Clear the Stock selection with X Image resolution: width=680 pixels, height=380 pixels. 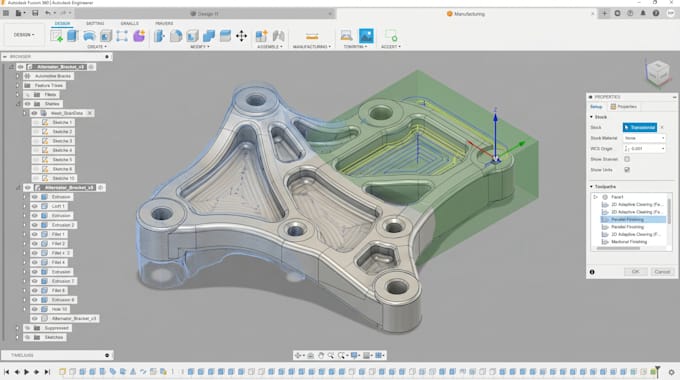point(662,128)
